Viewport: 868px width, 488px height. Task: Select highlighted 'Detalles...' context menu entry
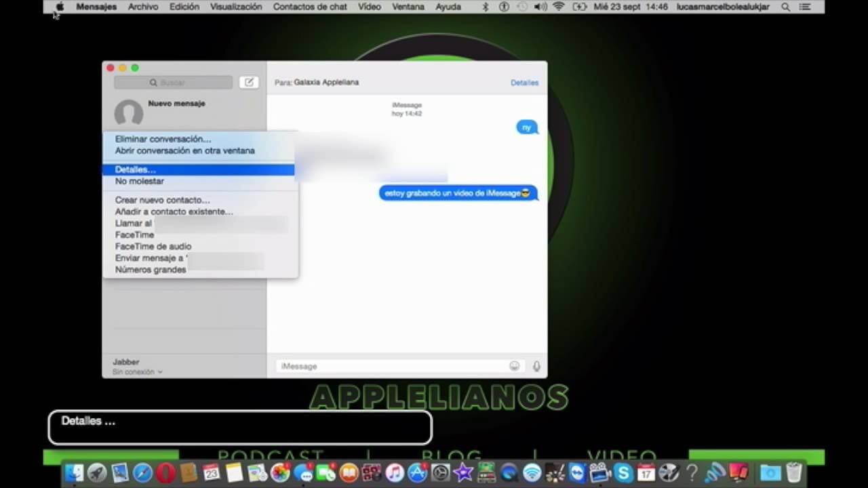[199, 169]
